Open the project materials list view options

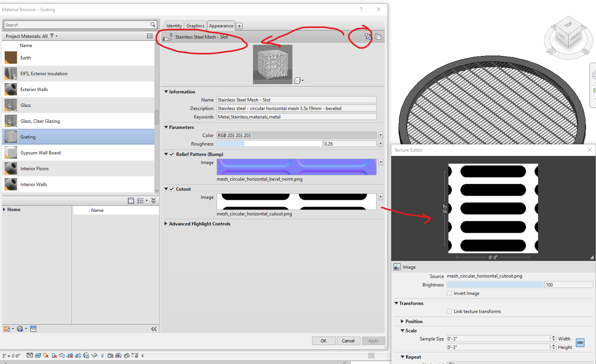(150, 36)
